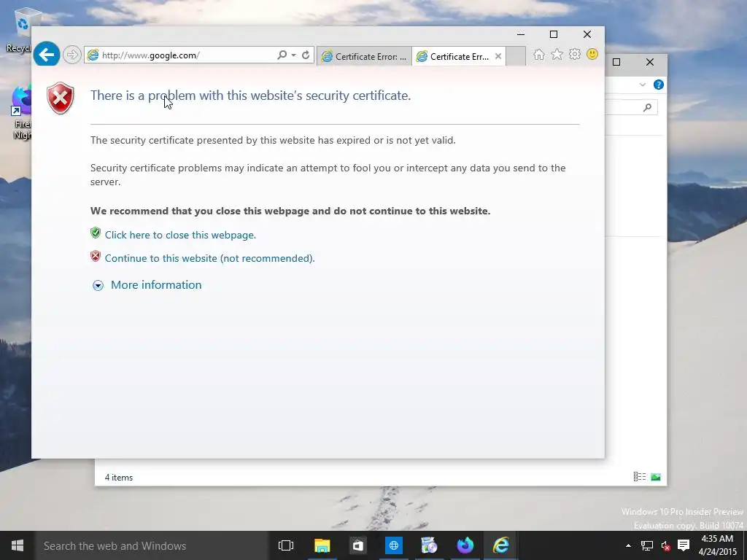Click green shield icon beside close link

pos(96,233)
